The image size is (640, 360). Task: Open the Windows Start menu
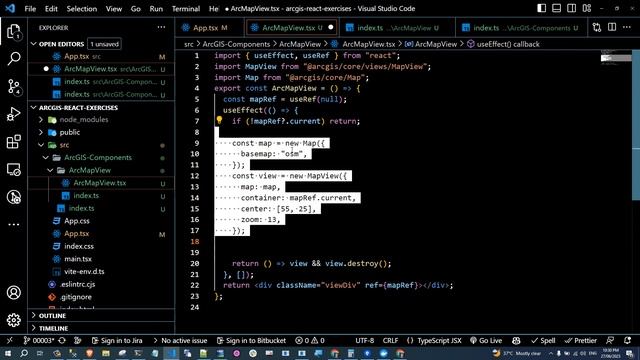[x=8, y=353]
